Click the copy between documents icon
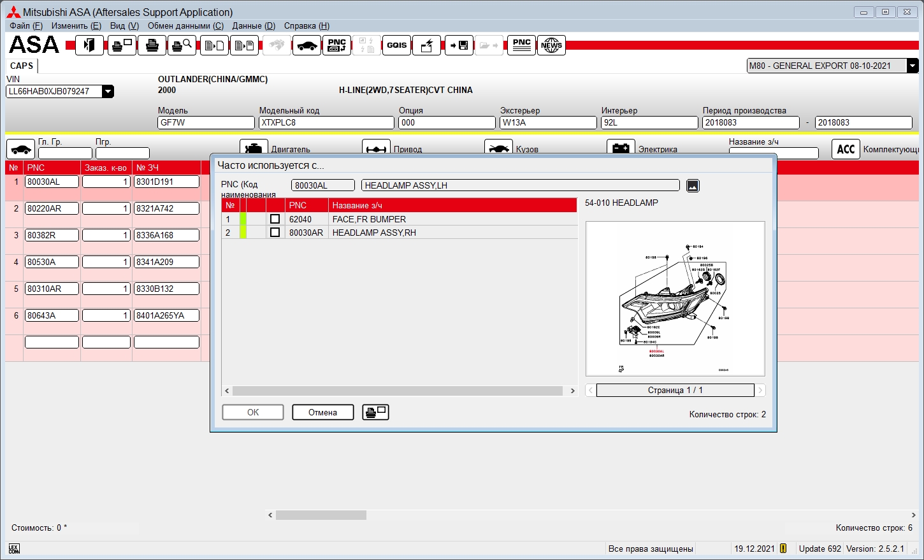This screenshot has height=560, width=924. tap(244, 45)
